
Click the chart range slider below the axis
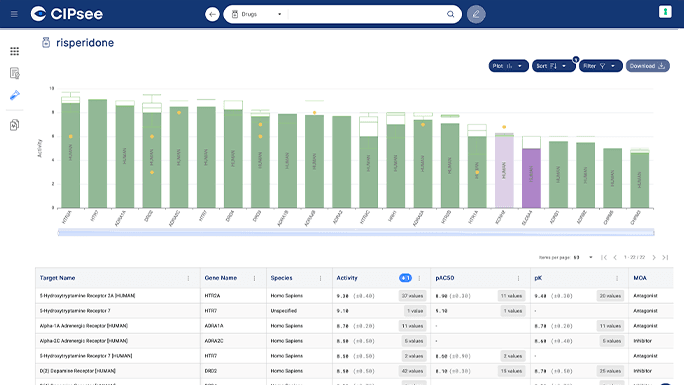356,233
